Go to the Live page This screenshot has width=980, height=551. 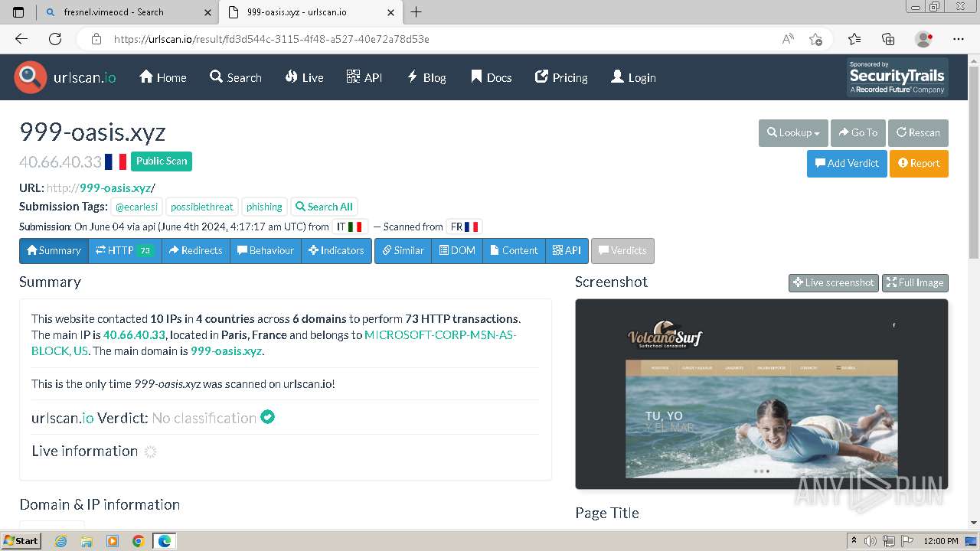tap(304, 77)
